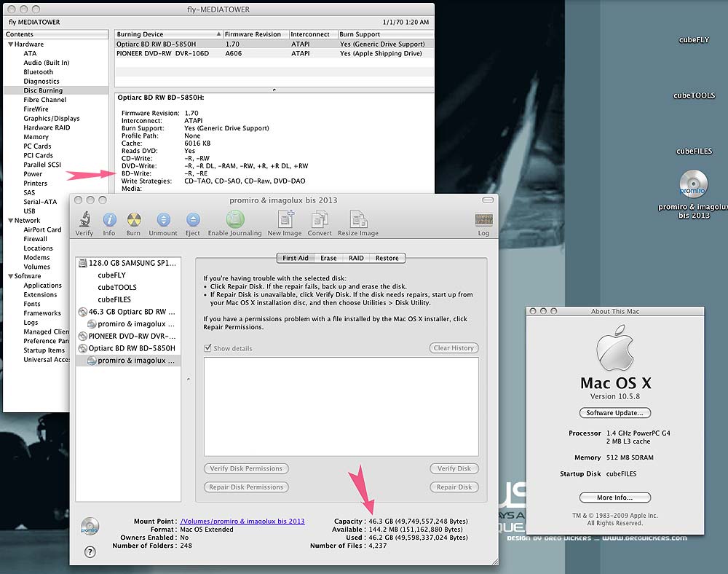Open the Restore tab

click(387, 258)
